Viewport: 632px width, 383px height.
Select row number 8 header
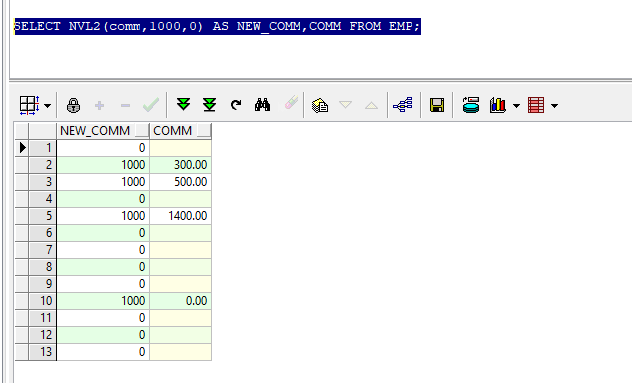tap(42, 267)
